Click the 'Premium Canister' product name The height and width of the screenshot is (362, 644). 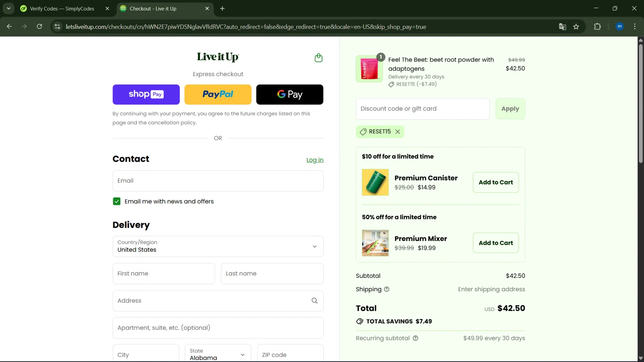[426, 178]
